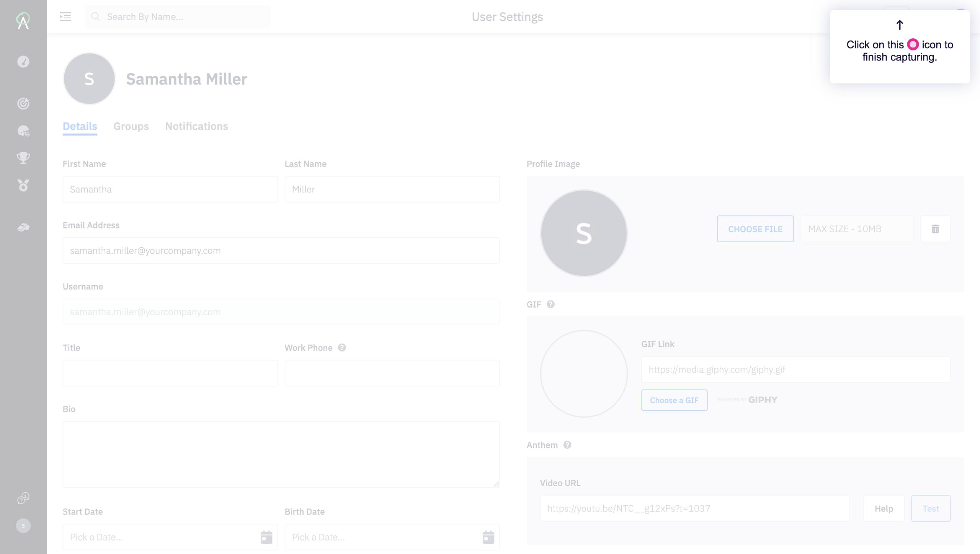
Task: Click the help support icon in sidebar
Action: tap(23, 498)
